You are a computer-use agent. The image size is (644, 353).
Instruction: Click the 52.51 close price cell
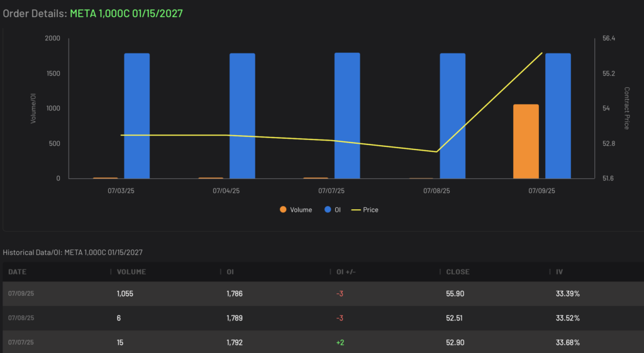pyautogui.click(x=454, y=318)
